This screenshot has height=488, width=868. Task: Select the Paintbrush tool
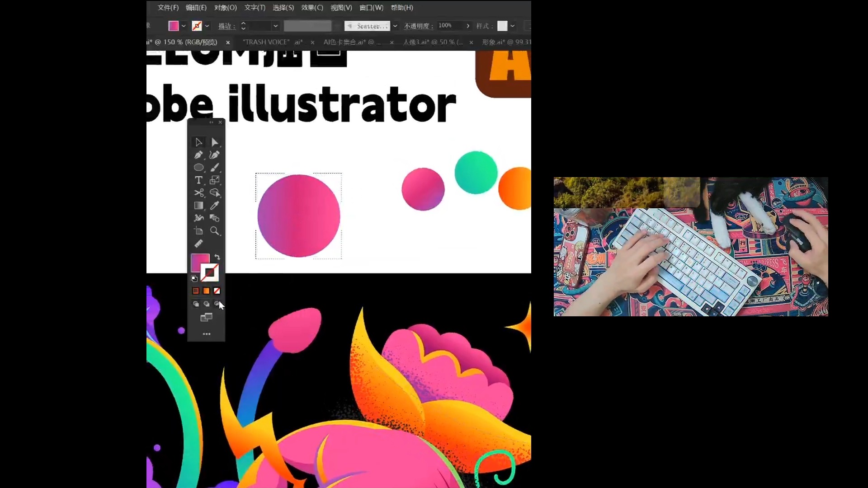point(215,168)
